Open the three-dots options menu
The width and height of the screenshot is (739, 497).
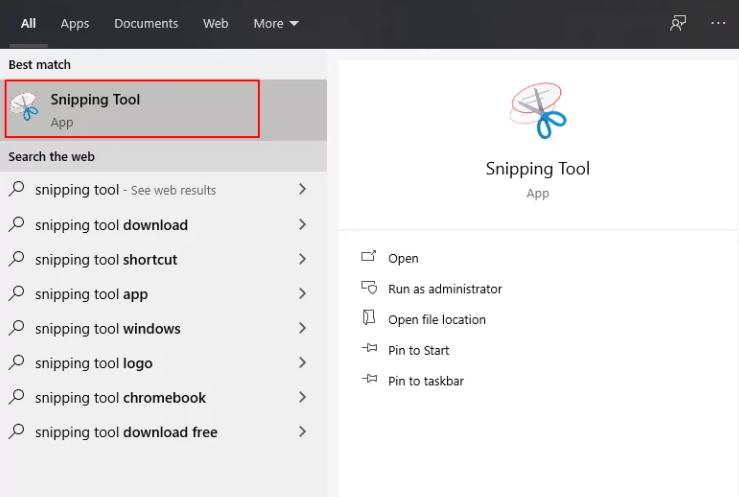[x=718, y=23]
